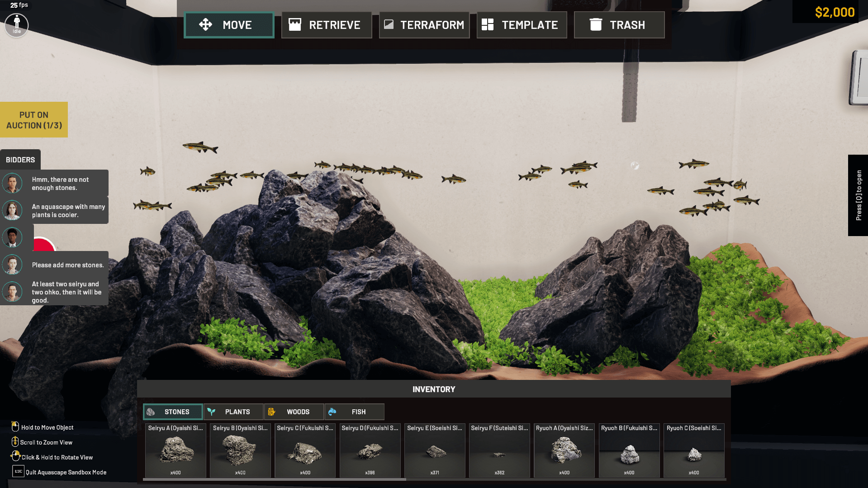The image size is (868, 488).
Task: Pick the Seiryu A stone thumbnail
Action: pos(175,451)
